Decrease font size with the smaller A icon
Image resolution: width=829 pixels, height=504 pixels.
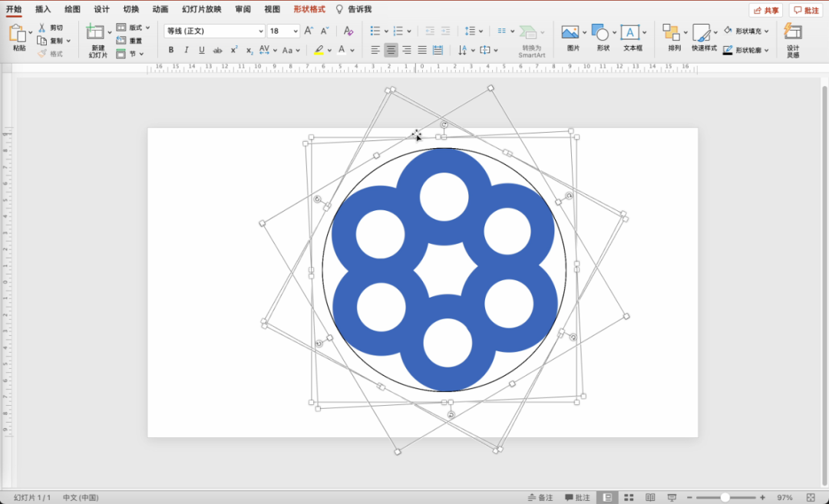pyautogui.click(x=325, y=31)
